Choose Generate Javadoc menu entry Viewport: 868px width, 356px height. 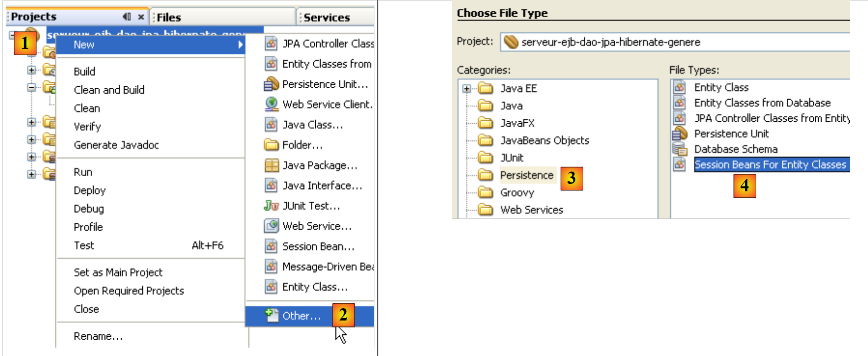pyautogui.click(x=116, y=145)
